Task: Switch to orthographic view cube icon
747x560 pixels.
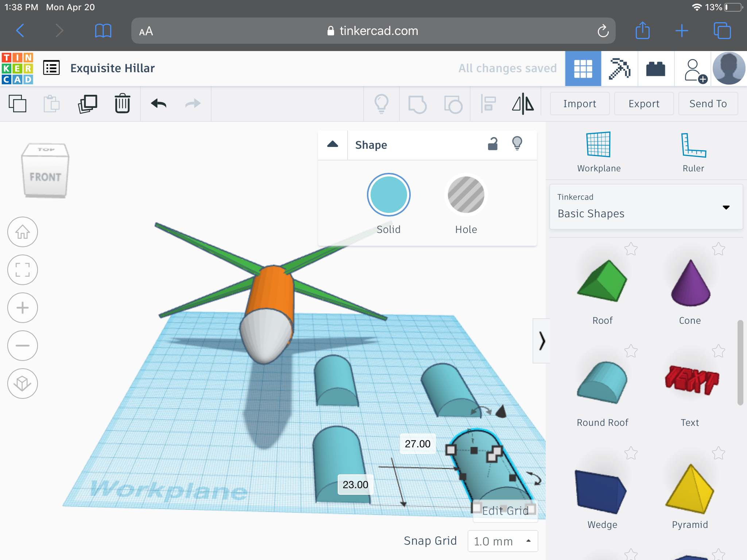Action: [x=23, y=384]
